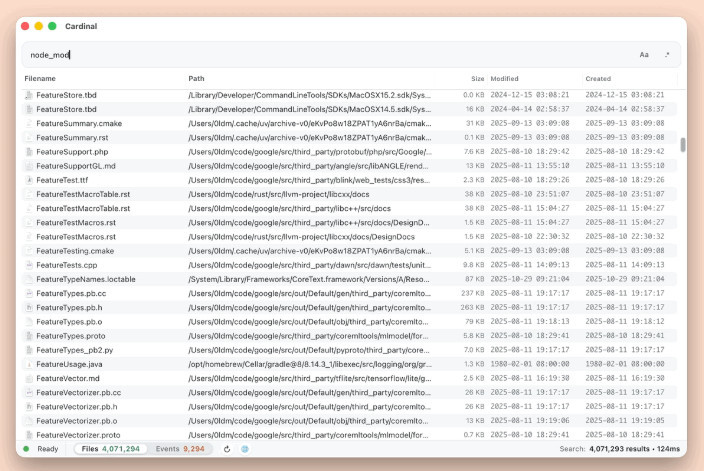Click the Cardinal window title

81,26
